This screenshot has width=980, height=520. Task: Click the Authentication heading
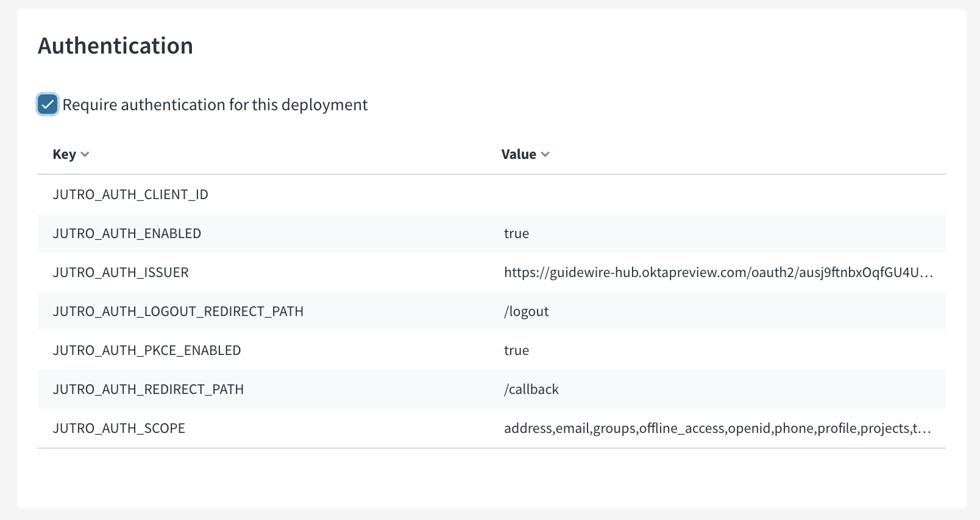coord(115,46)
